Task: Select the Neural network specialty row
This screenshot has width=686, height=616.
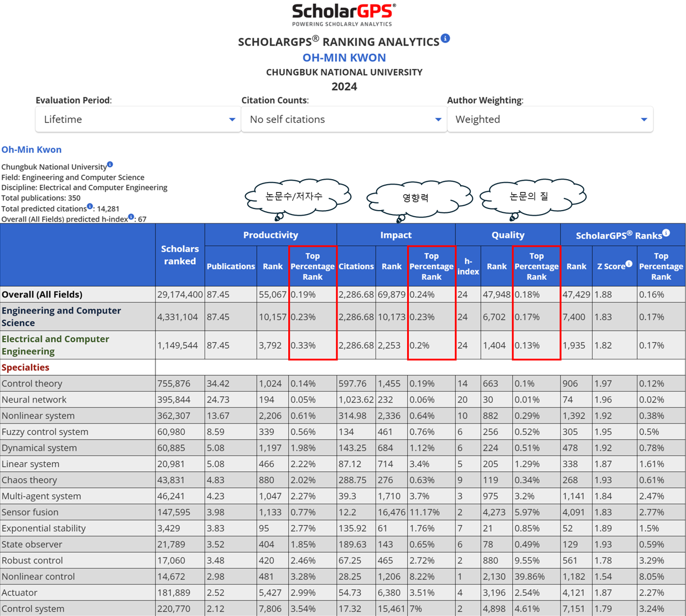Action: coord(34,399)
